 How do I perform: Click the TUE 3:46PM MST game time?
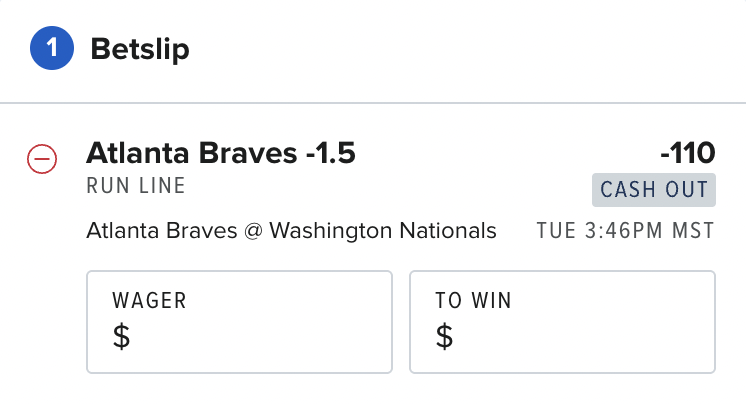[626, 231]
